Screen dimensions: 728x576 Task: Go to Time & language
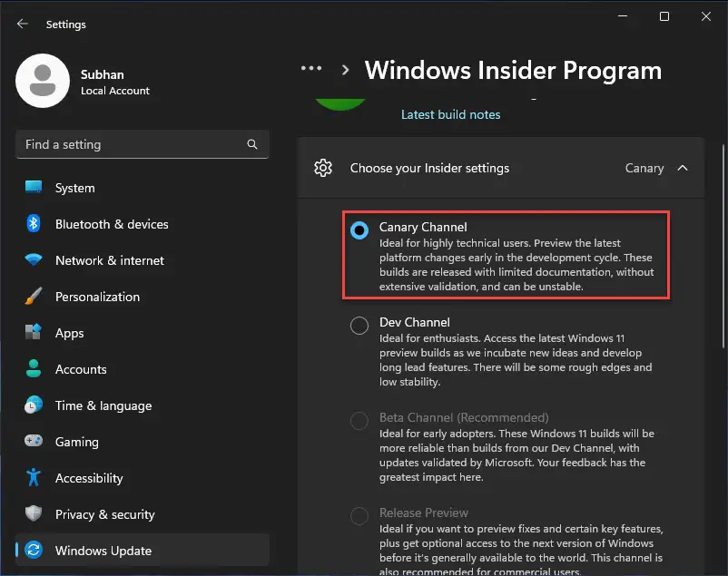143,405
